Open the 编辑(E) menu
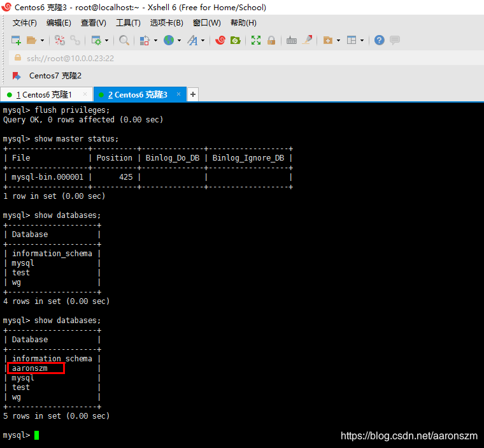The width and height of the screenshot is (484, 448). click(59, 23)
